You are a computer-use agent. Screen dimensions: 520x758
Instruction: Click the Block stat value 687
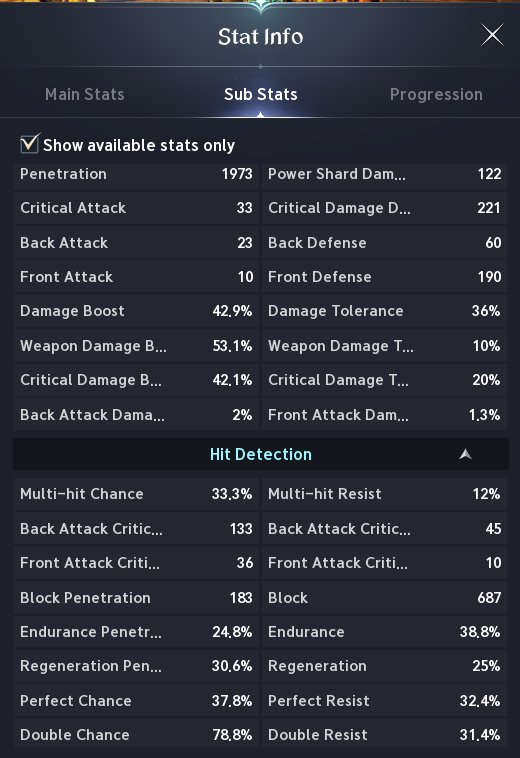(x=489, y=598)
